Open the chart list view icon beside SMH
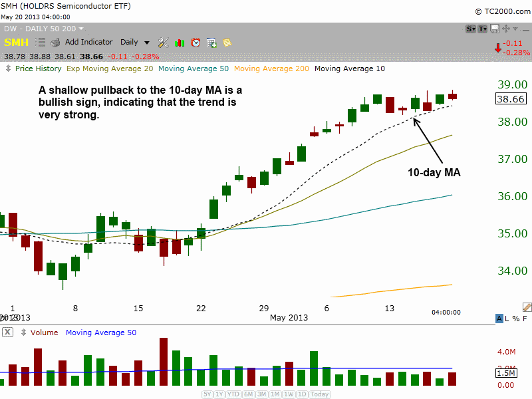 click(x=41, y=43)
